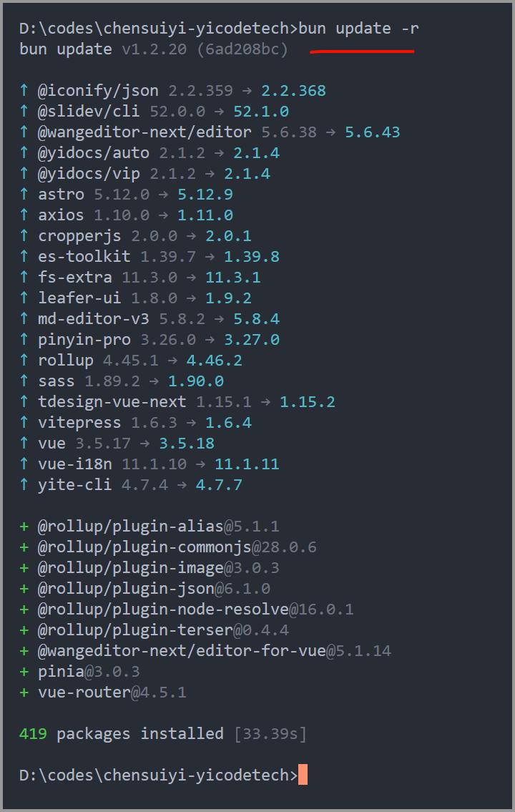Image resolution: width=515 pixels, height=812 pixels.
Task: Click the plus sign beside pinia@3.0.3
Action: pyautogui.click(x=24, y=672)
